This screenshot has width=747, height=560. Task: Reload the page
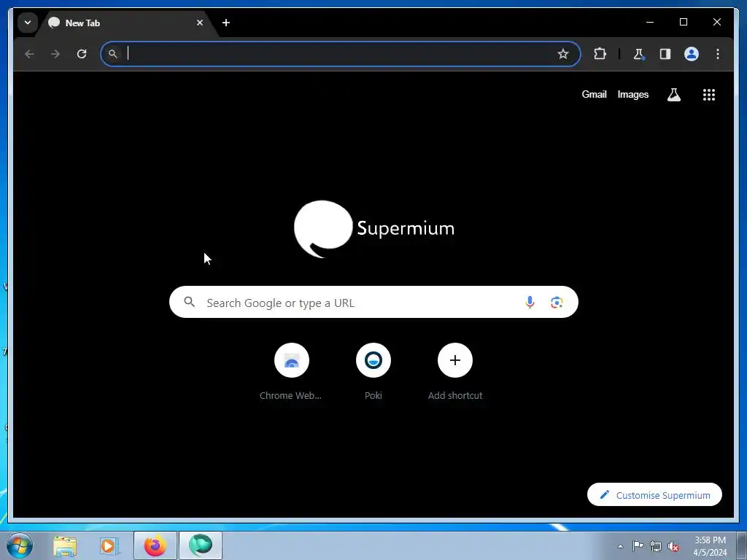pos(82,54)
